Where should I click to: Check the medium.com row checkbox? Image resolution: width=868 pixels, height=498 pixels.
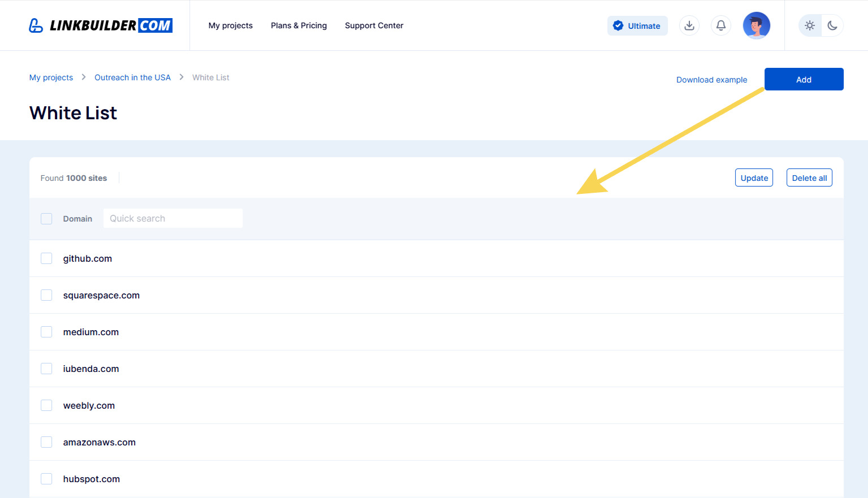46,331
